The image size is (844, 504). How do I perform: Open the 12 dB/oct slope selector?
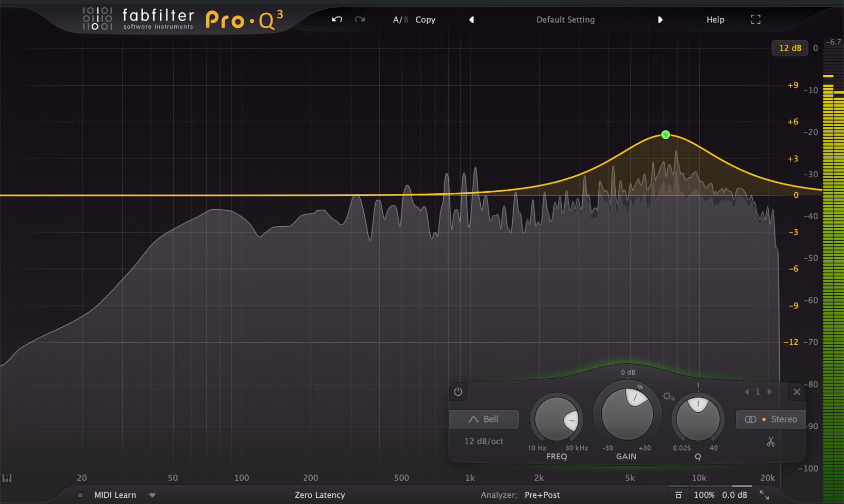[483, 441]
